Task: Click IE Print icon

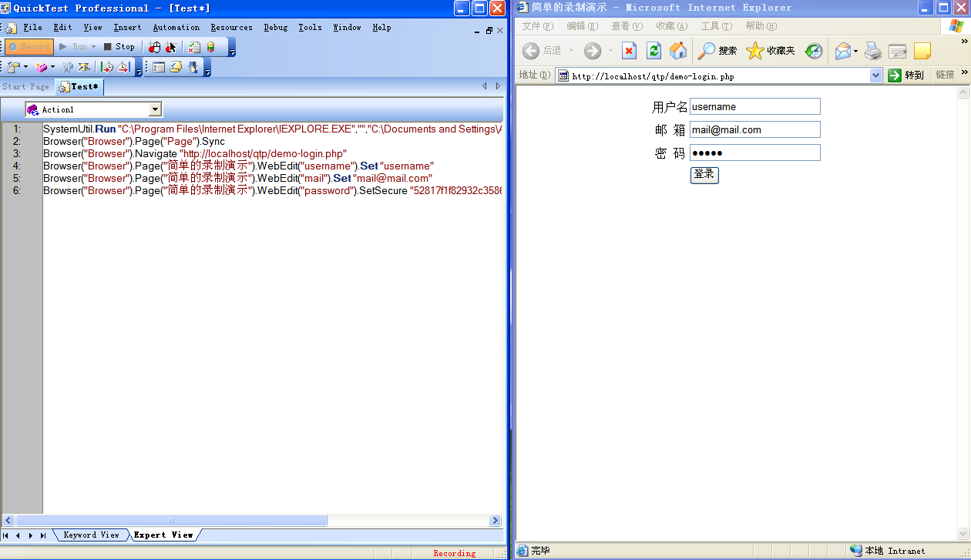Action: pyautogui.click(x=872, y=51)
